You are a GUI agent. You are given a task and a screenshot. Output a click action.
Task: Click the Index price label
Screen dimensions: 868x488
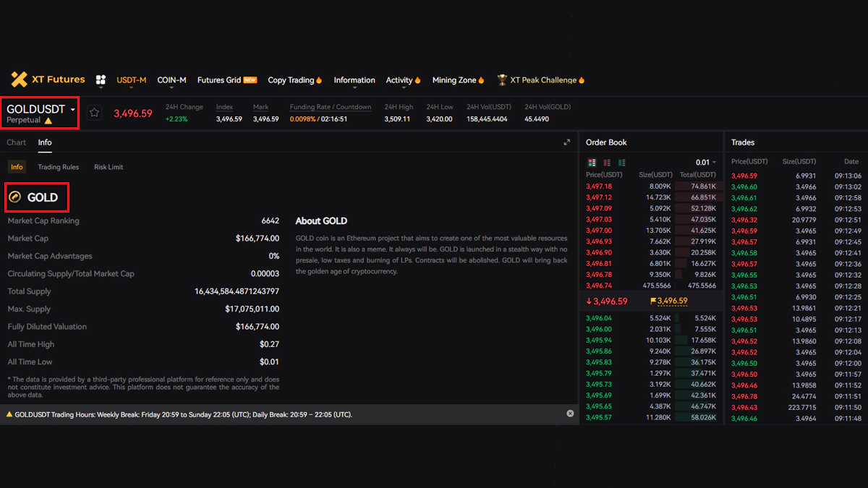[x=224, y=107]
